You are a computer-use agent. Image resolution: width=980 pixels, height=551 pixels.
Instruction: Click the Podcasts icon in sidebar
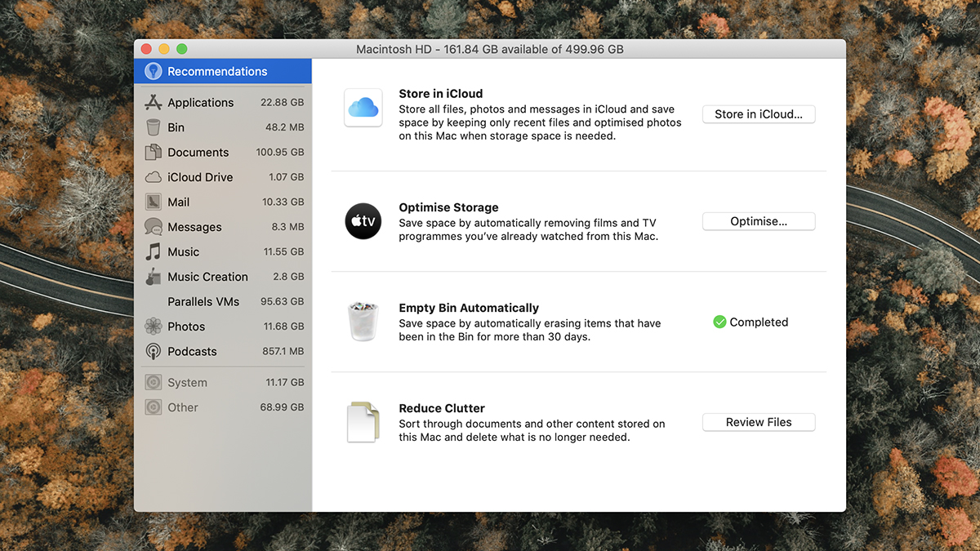point(153,351)
